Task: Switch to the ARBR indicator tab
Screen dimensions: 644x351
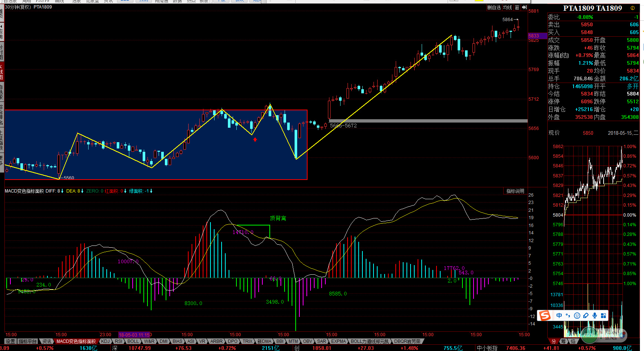Action: (x=216, y=341)
